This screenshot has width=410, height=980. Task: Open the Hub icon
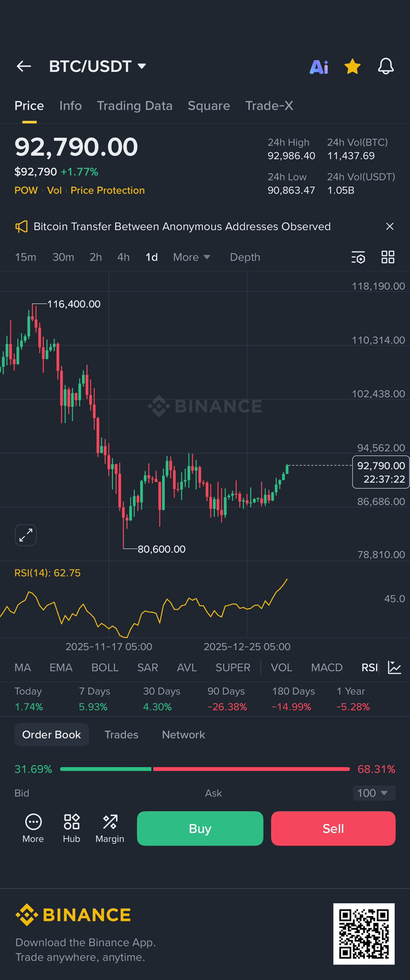(x=71, y=828)
